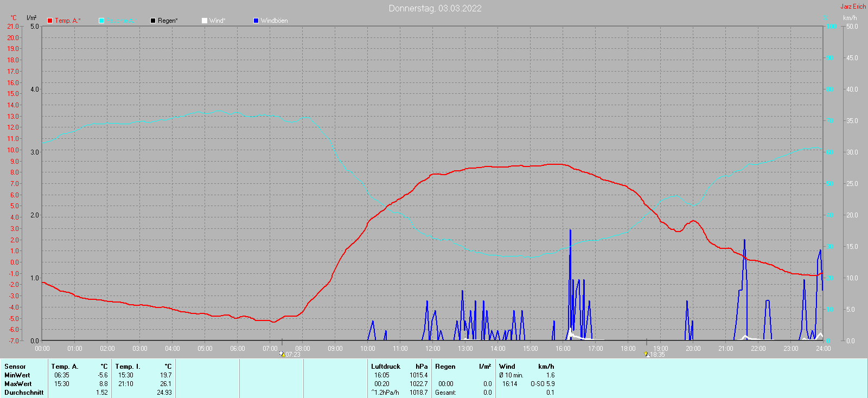
Task: Click the maximum pressure value 1022.7
Action: coord(419,384)
